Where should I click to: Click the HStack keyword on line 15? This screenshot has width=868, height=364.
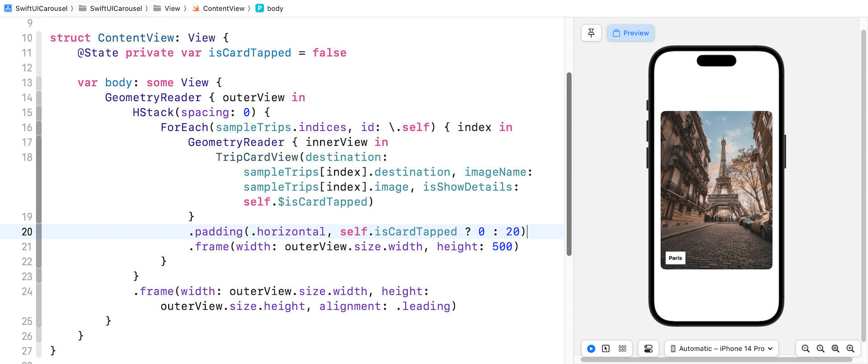tap(153, 112)
